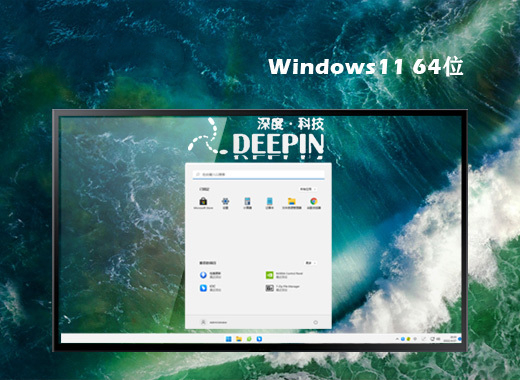Open Microsoft Store from pinned apps
Viewport: 520px width, 380px height.
coord(203,203)
